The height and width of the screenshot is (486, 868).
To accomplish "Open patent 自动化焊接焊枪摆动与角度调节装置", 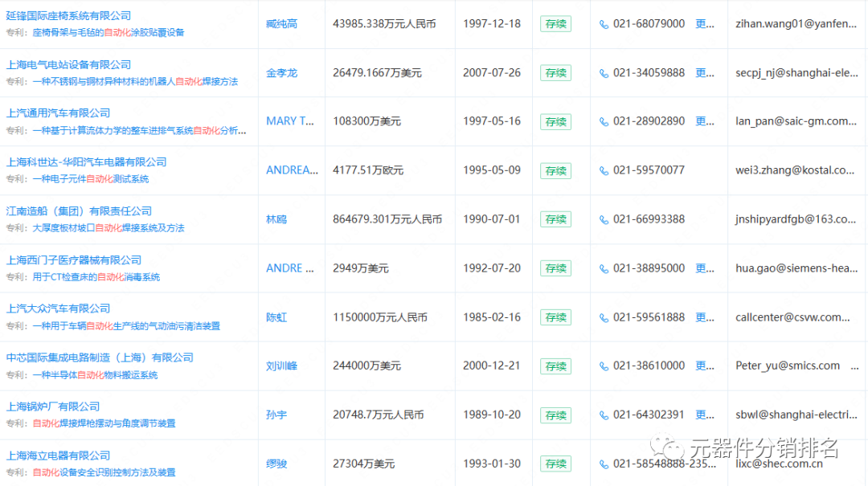I will pyautogui.click(x=104, y=423).
